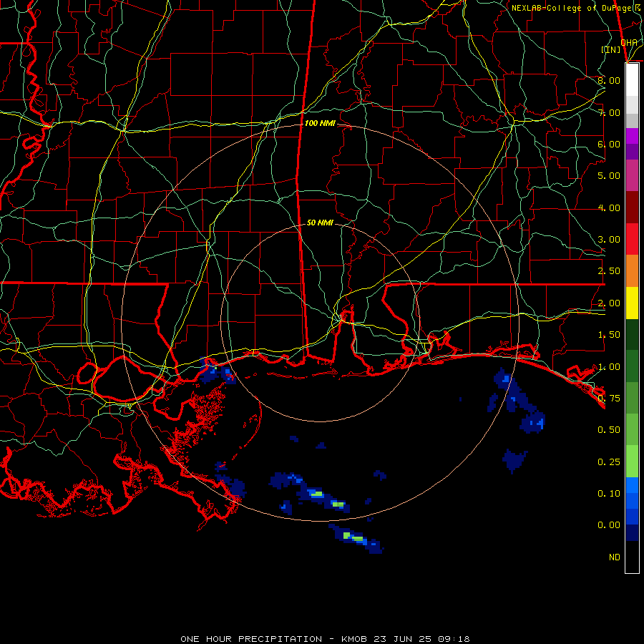Select the 2.50 legend value
The image size is (644, 644).
(609, 271)
